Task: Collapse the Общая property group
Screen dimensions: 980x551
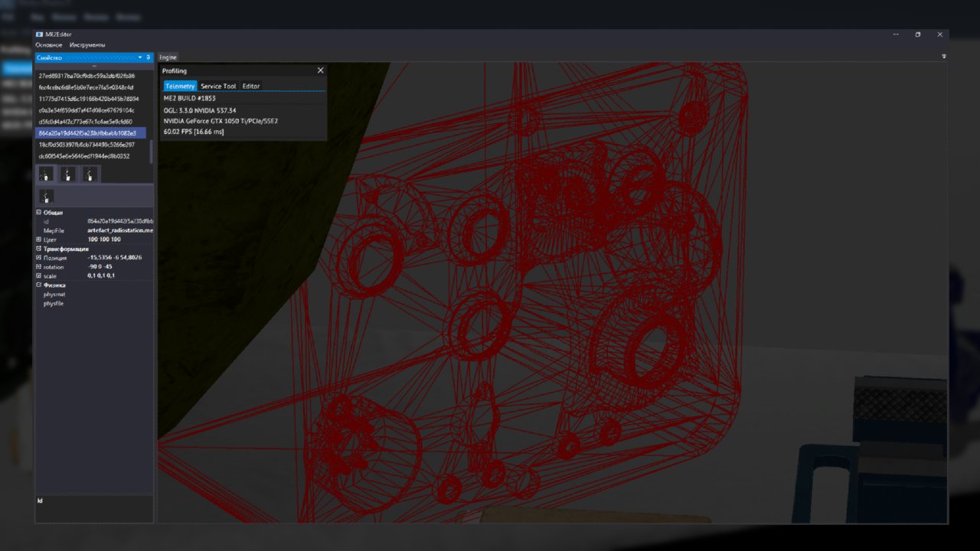Action: 39,212
